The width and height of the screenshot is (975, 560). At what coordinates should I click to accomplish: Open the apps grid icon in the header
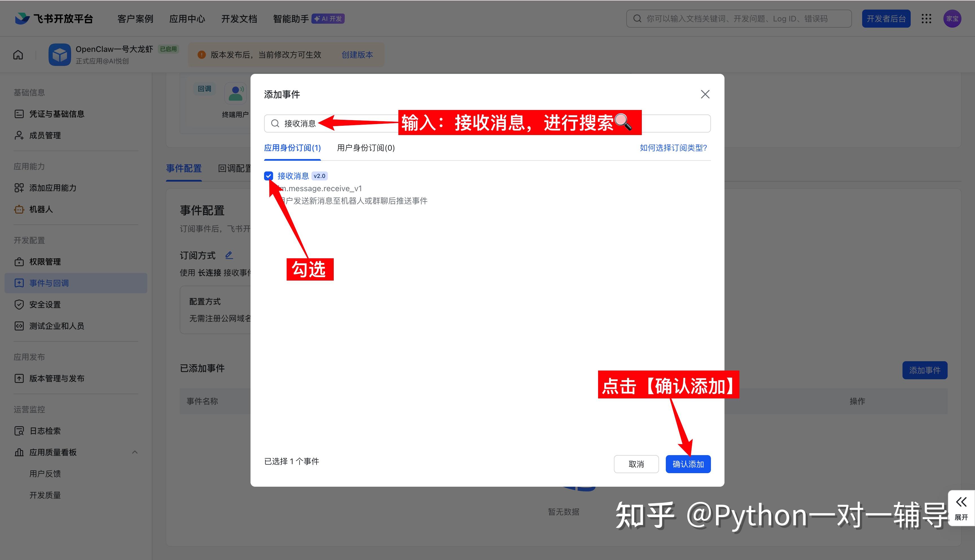point(926,19)
